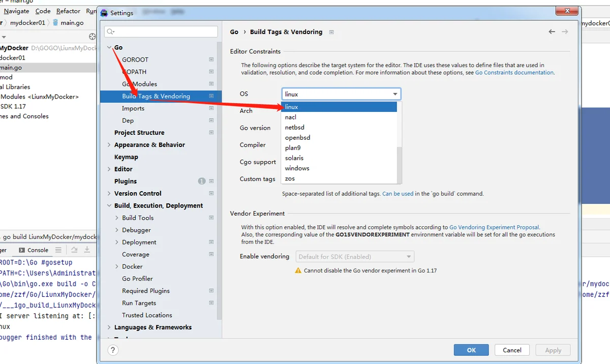
Task: Open the Refactor menu
Action: tap(68, 11)
